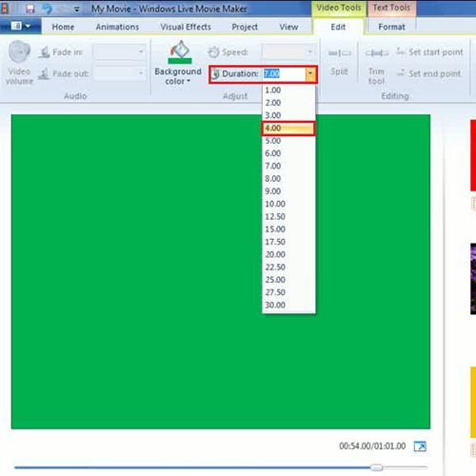Click the Split tool icon

click(x=339, y=53)
